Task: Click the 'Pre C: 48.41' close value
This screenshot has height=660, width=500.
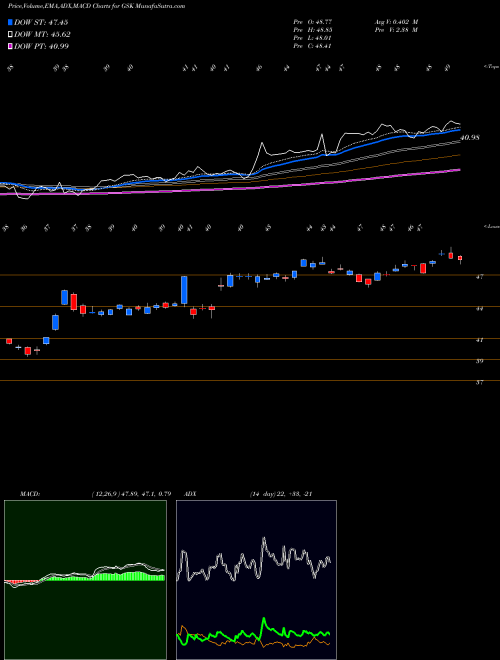Action: [313, 46]
